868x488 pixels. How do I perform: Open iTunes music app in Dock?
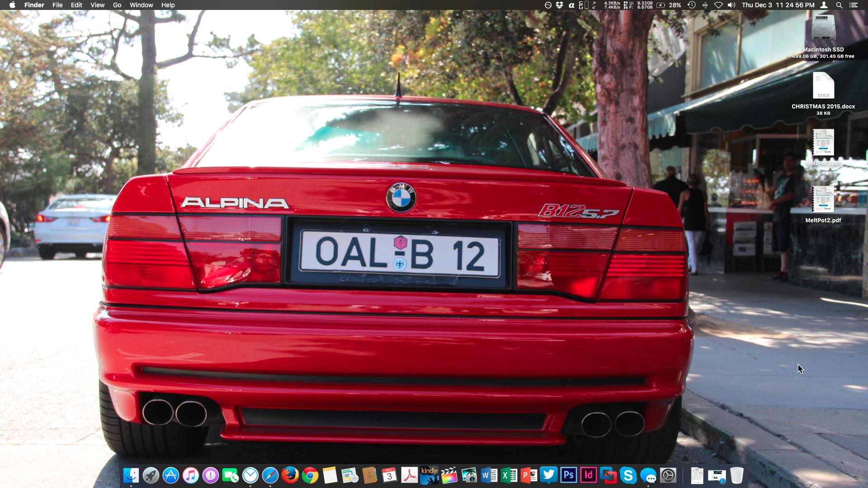click(x=191, y=475)
